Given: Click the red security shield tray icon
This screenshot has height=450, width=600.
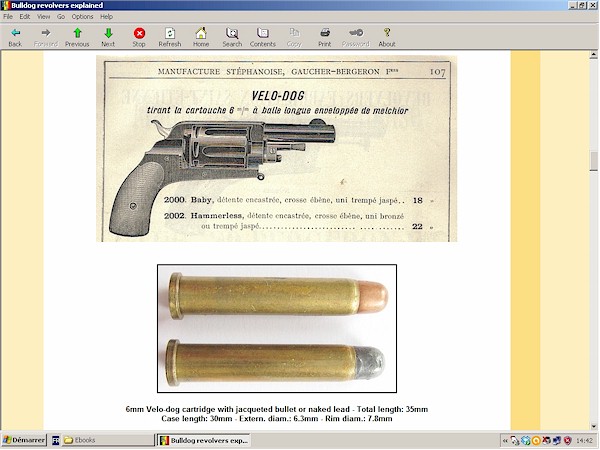Looking at the screenshot, I should [x=567, y=441].
